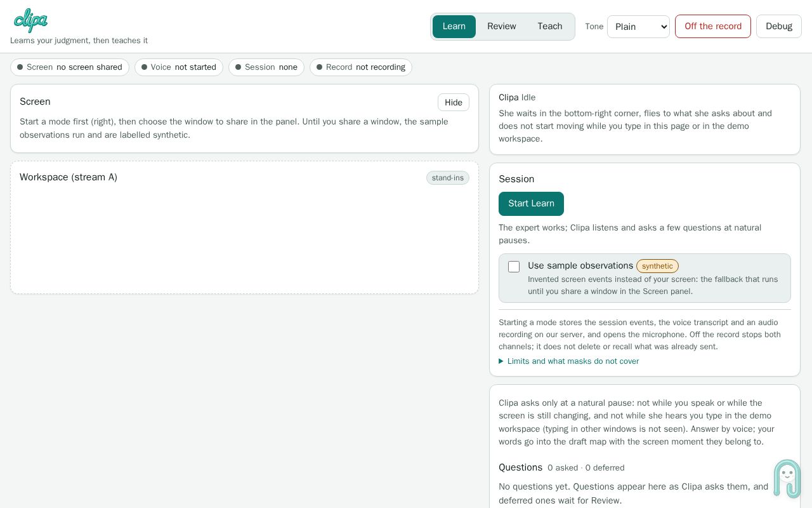Switch to the Review mode tab
This screenshot has height=508, width=812.
click(x=502, y=27)
